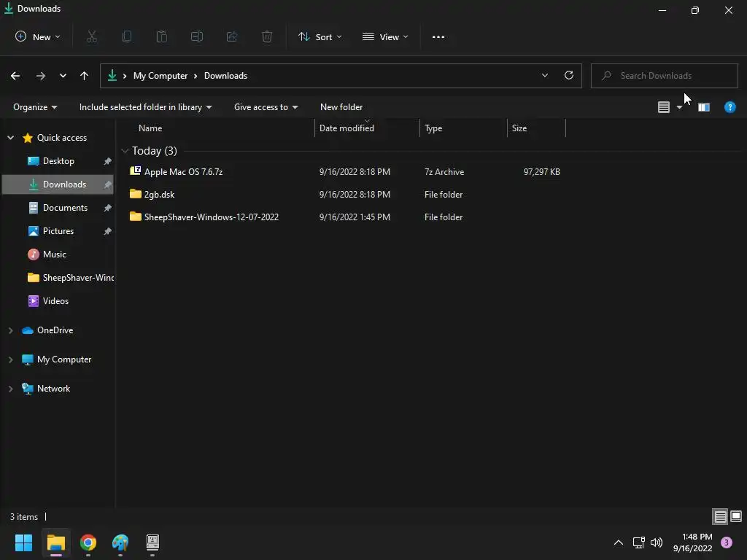Click the help question mark icon

[729, 107]
